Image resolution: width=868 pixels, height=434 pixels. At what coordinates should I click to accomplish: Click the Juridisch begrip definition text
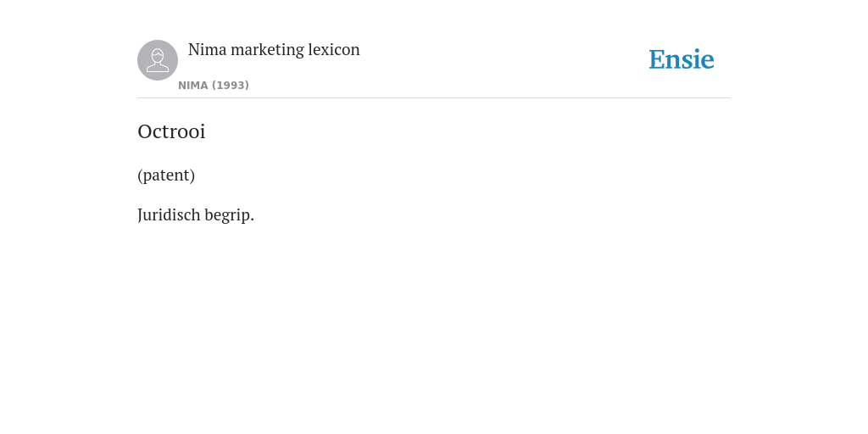tap(196, 214)
